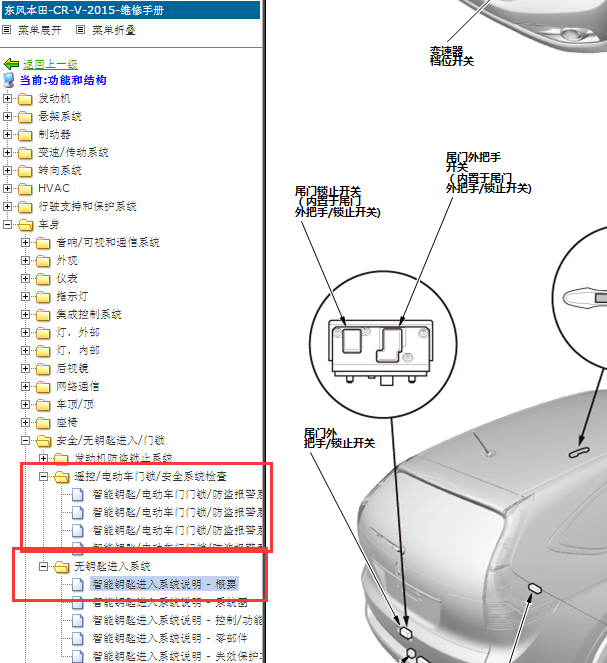Select the 变速/传动系统 folder label
The width and height of the screenshot is (607, 663).
click(74, 152)
